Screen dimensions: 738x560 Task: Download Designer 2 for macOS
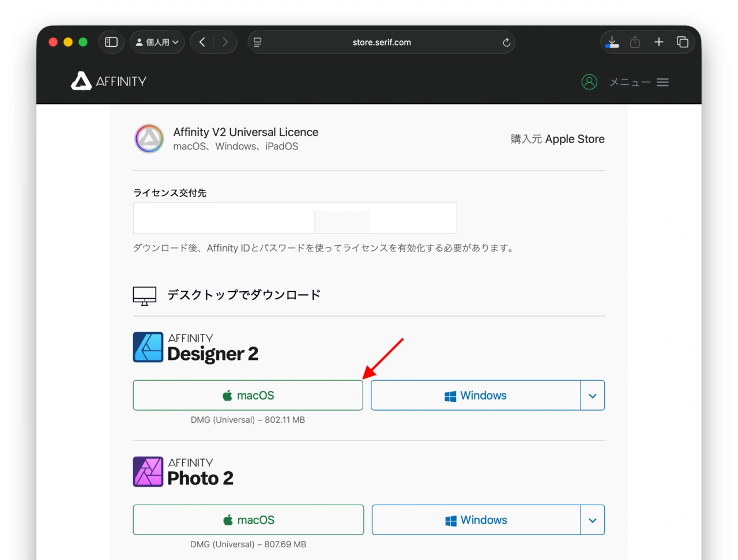(x=247, y=395)
